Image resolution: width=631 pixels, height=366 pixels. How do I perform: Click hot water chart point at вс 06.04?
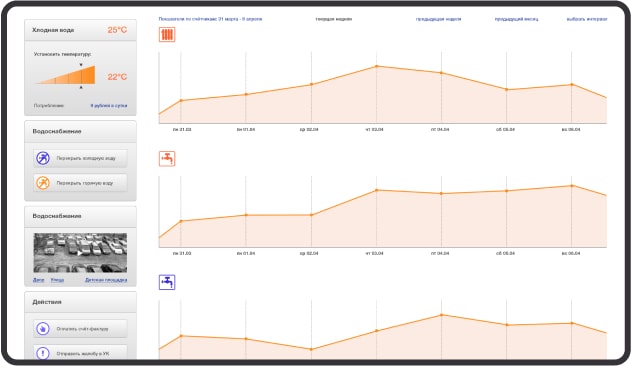[572, 186]
